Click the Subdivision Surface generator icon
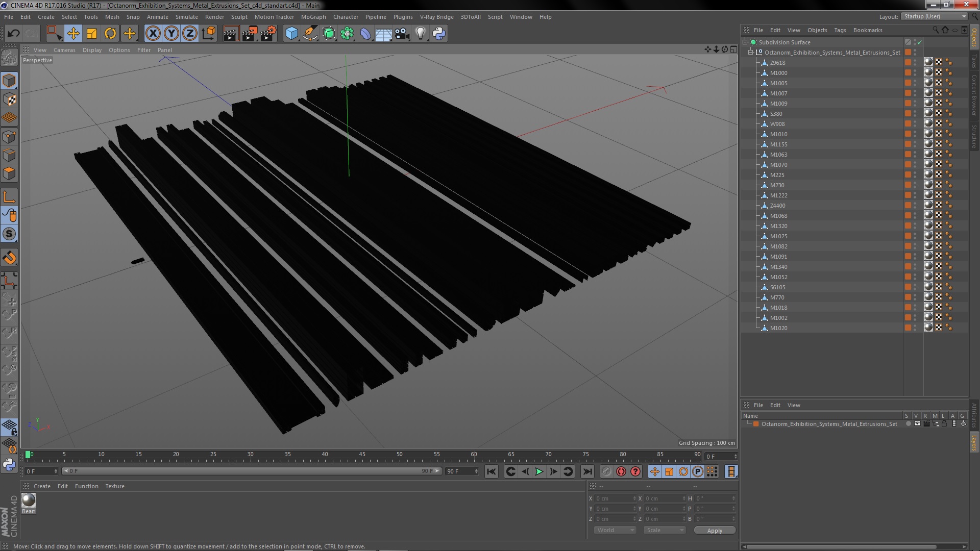This screenshot has width=980, height=551. pyautogui.click(x=329, y=34)
